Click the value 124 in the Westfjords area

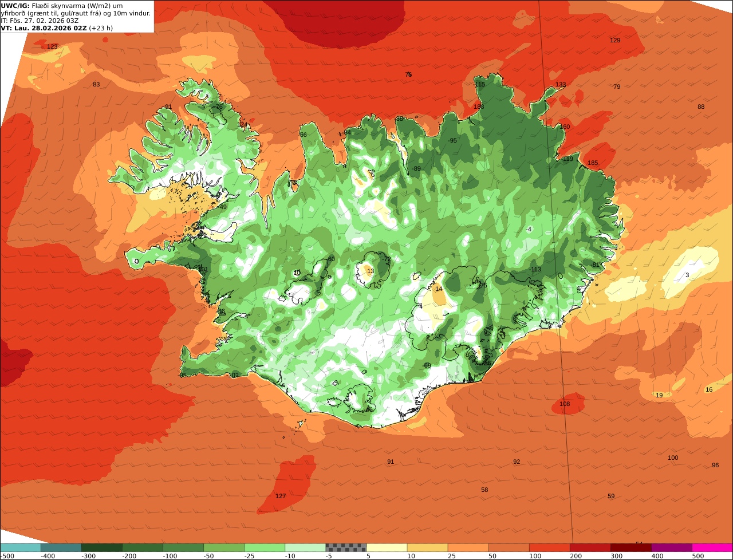[x=243, y=124]
